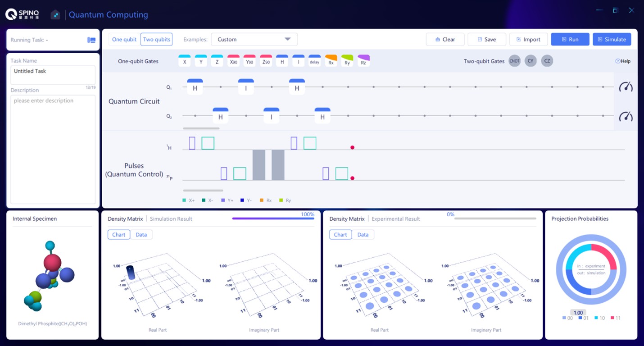Choose the CNOT two-qubit gate
Screen dimensions: 644x346
point(514,61)
